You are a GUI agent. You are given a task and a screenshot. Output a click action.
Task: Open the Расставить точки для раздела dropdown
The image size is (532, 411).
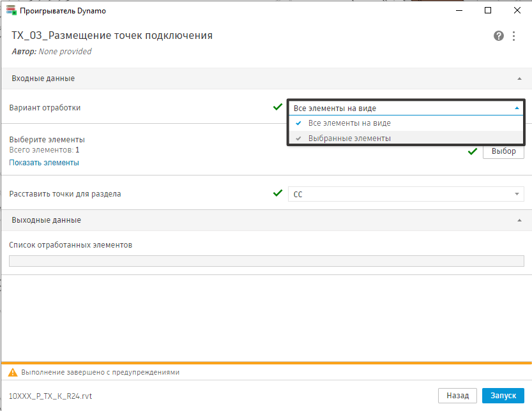tap(517, 194)
